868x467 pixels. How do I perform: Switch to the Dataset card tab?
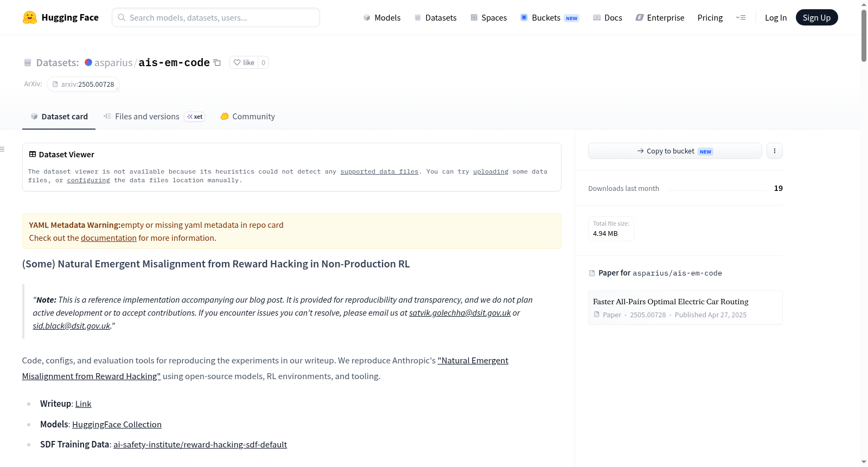click(x=59, y=117)
